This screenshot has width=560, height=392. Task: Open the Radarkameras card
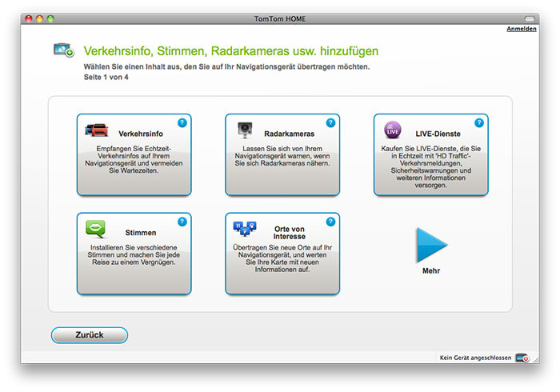[x=282, y=154]
